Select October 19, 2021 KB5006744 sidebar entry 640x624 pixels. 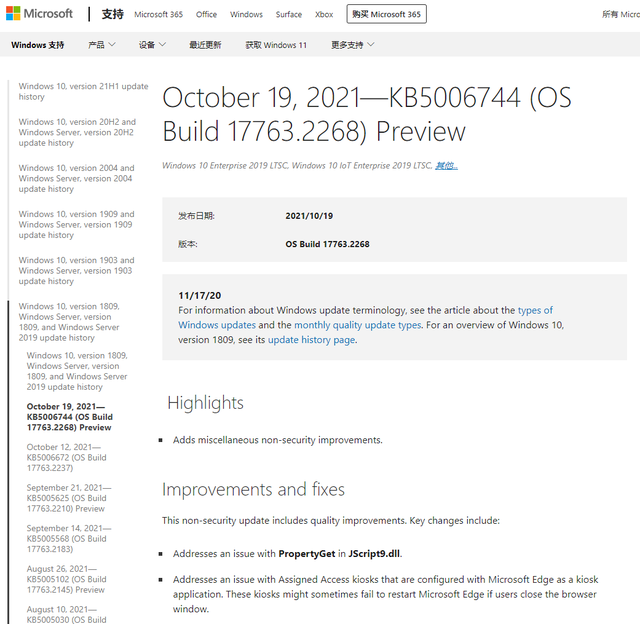click(70, 417)
